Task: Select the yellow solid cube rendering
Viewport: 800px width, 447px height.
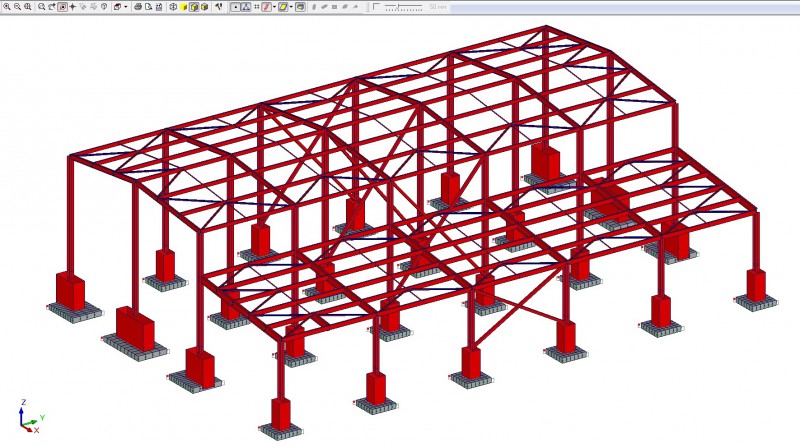Action: (x=184, y=7)
